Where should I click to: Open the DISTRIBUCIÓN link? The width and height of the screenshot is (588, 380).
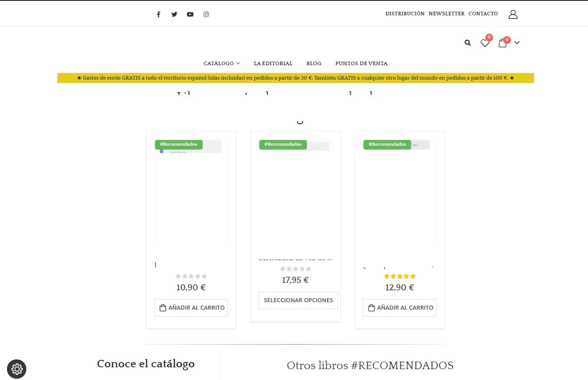click(x=405, y=14)
